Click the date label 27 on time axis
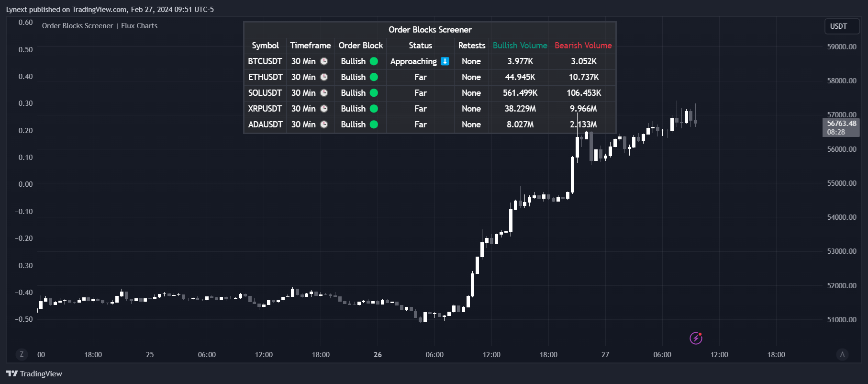 click(605, 355)
